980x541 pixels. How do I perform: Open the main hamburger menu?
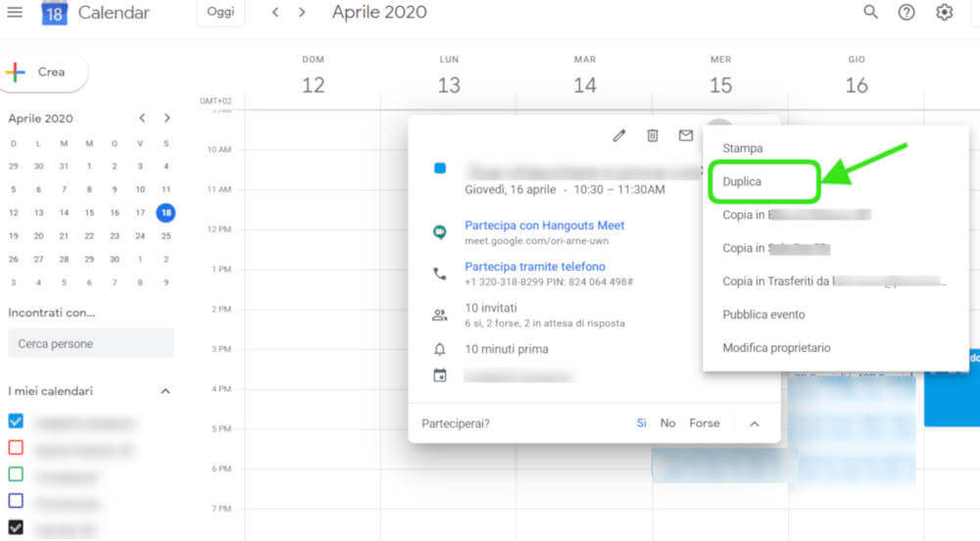pos(15,12)
